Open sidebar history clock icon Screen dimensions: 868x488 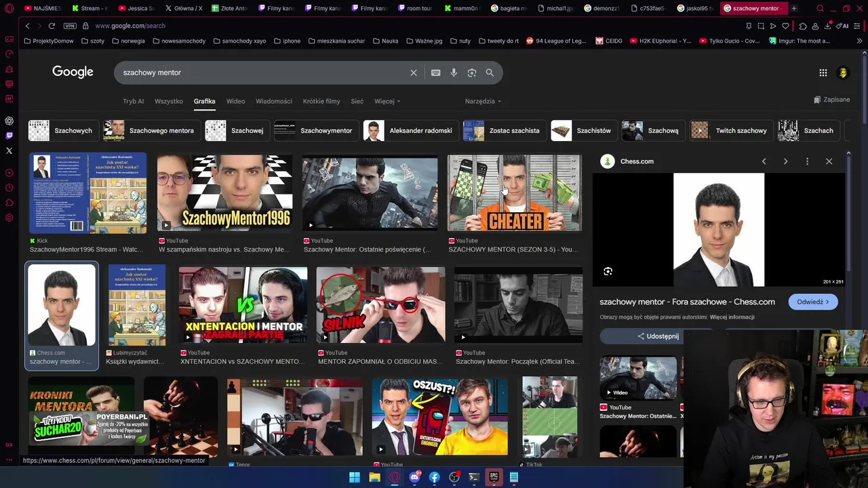(x=9, y=188)
